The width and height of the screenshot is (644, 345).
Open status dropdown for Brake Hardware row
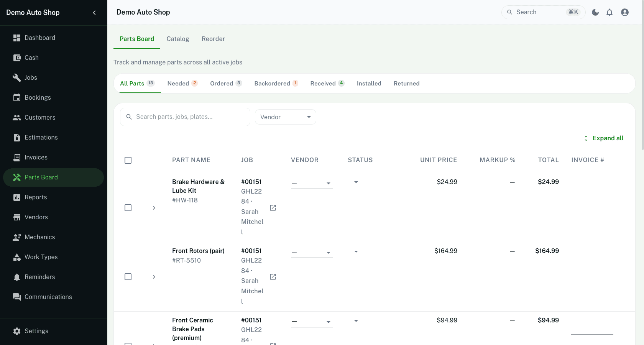[x=356, y=182]
